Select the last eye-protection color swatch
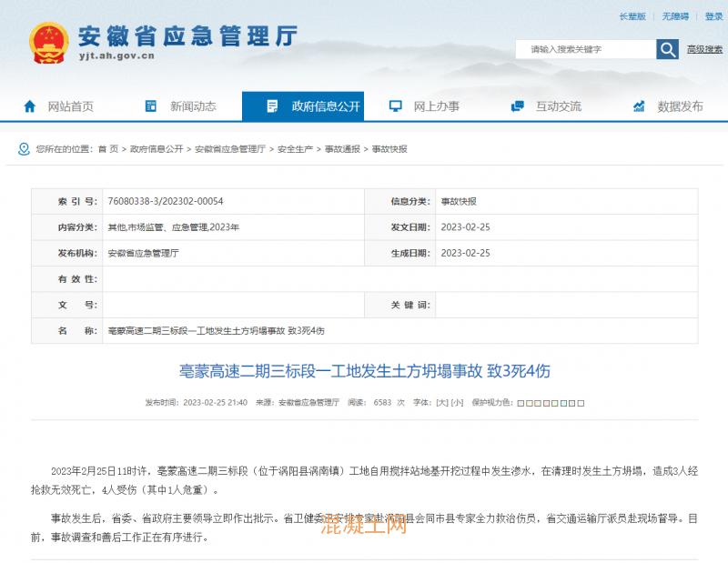 [581, 402]
